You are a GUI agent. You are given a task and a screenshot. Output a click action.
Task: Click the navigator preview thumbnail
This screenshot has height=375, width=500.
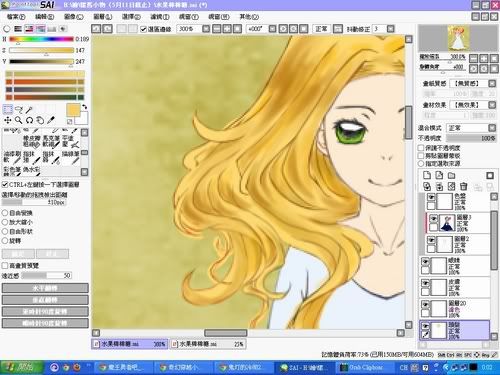[x=459, y=38]
